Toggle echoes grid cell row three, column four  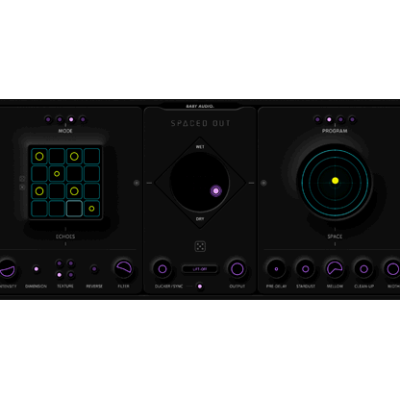click(x=92, y=191)
